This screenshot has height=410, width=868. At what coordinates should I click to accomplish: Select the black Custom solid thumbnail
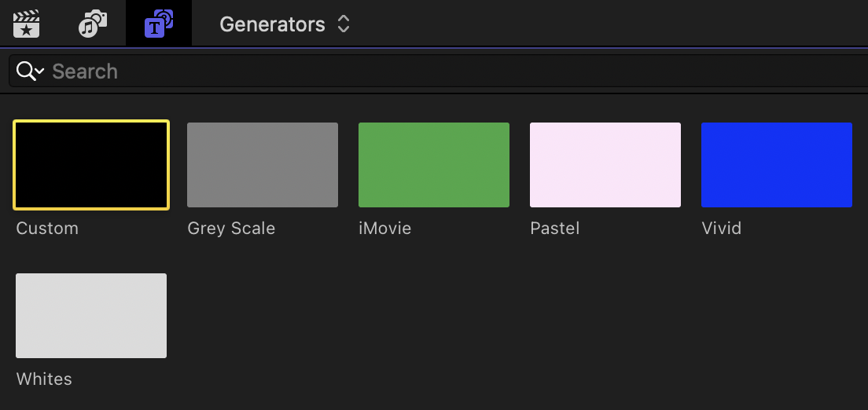point(91,165)
